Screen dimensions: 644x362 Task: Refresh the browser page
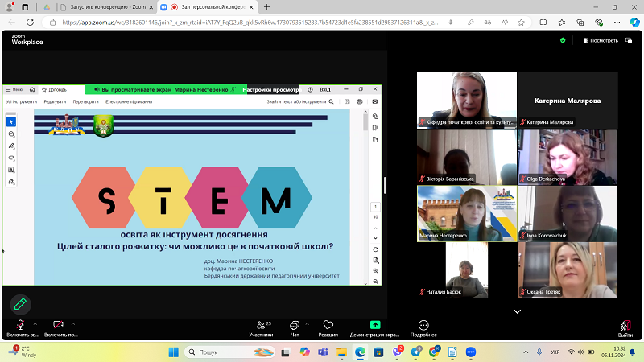tap(30, 23)
